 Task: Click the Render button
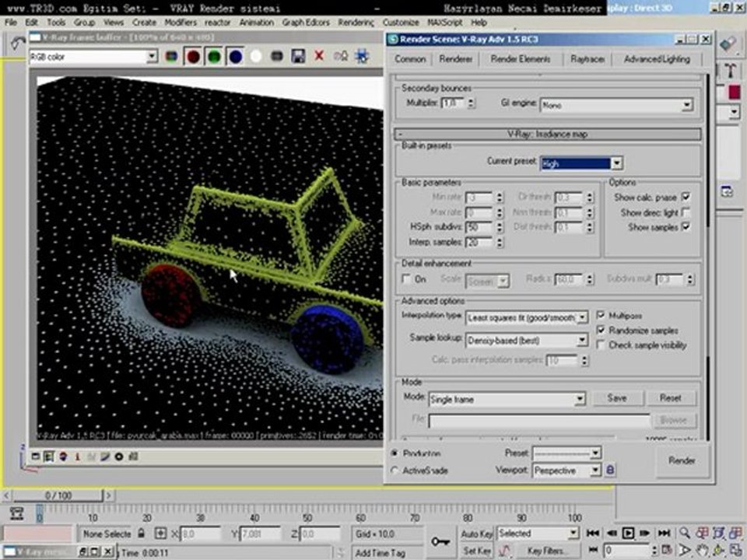click(682, 460)
